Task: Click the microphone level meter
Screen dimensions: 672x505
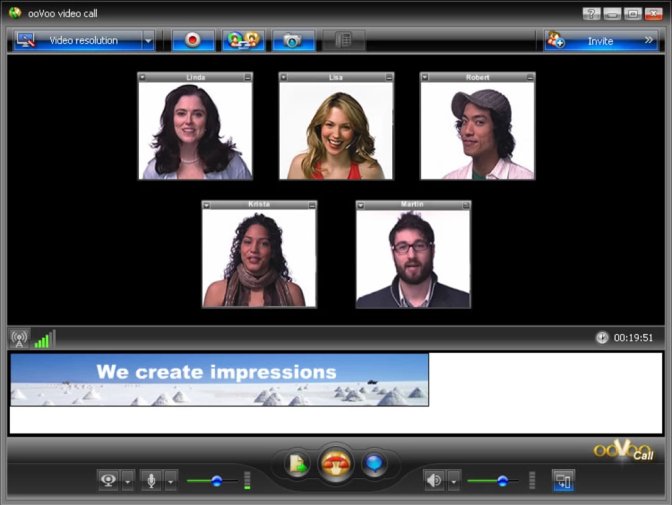Action: tap(247, 481)
